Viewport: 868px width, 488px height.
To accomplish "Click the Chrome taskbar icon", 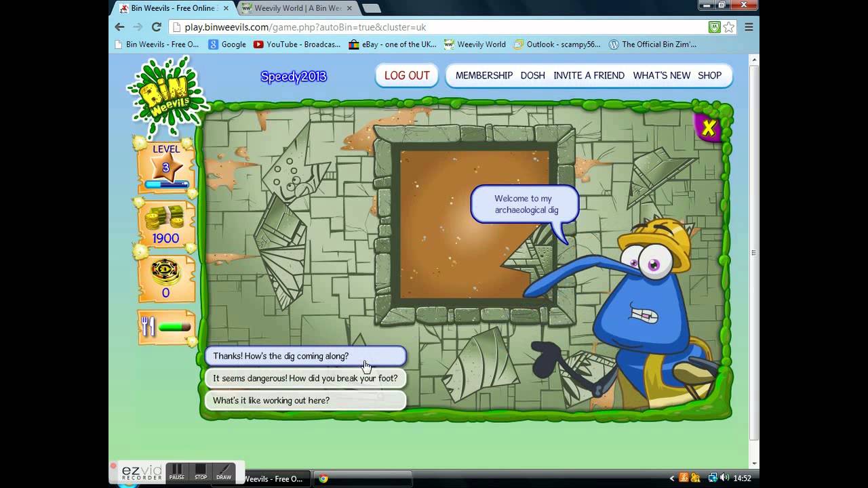I will [x=324, y=479].
